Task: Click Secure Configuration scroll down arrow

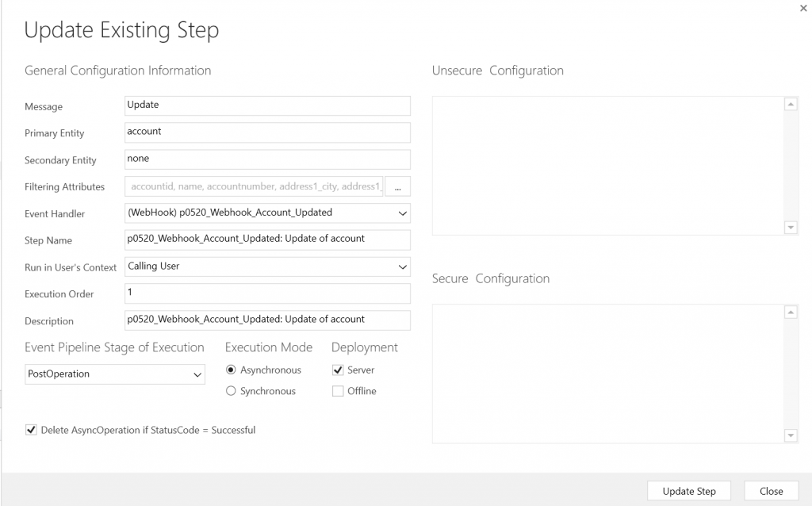Action: pos(791,435)
